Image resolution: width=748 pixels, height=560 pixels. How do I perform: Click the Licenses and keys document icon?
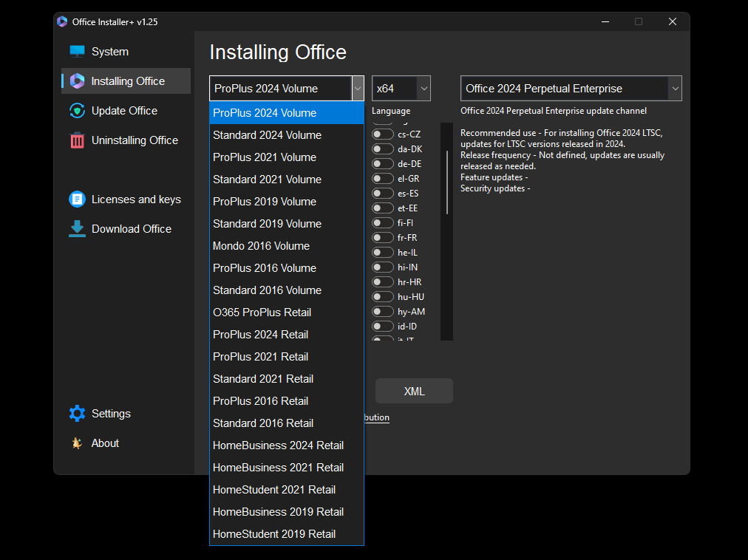pos(77,199)
